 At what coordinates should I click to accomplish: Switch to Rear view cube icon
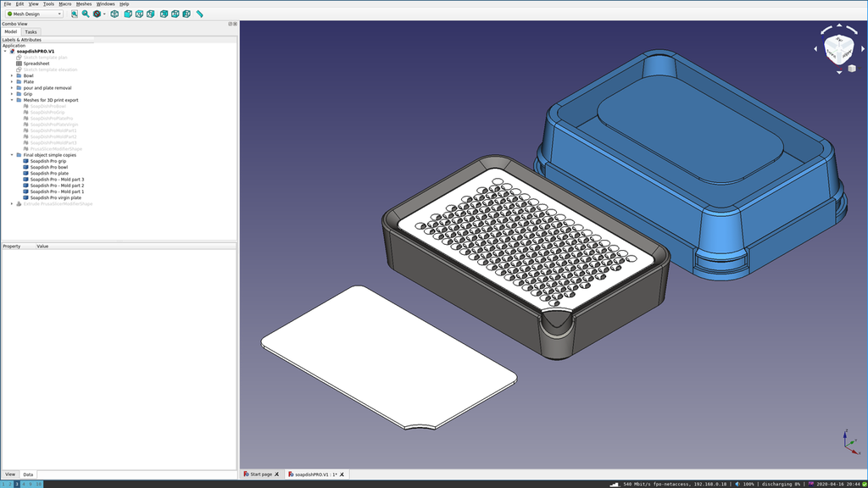click(164, 14)
